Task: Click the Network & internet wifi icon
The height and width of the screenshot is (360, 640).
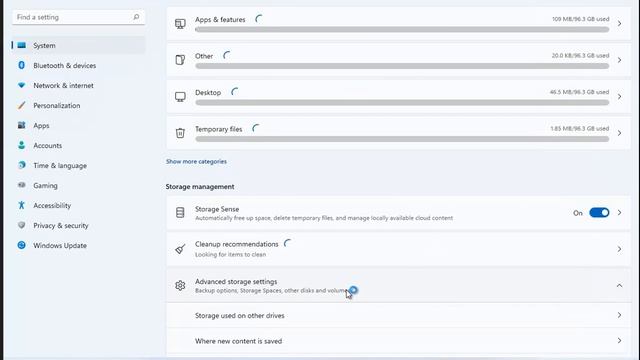Action: (22, 85)
